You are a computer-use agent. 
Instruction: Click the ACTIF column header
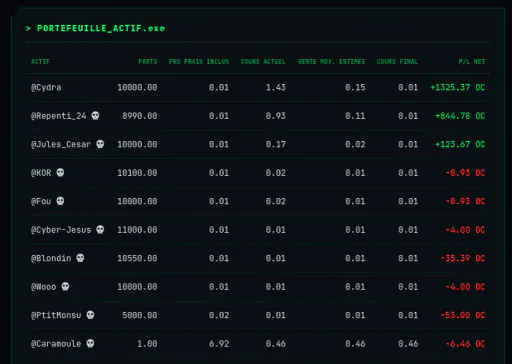click(40, 62)
